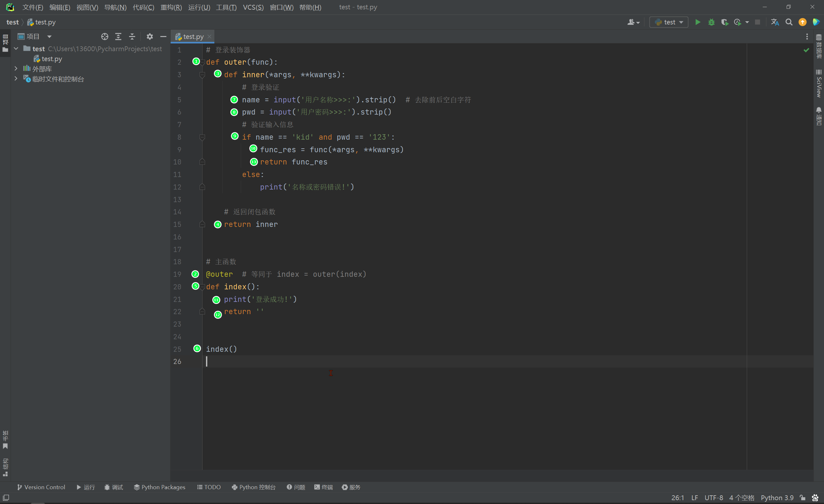Viewport: 824px width, 504px height.
Task: Open the 编辑(E) menu
Action: (x=60, y=7)
